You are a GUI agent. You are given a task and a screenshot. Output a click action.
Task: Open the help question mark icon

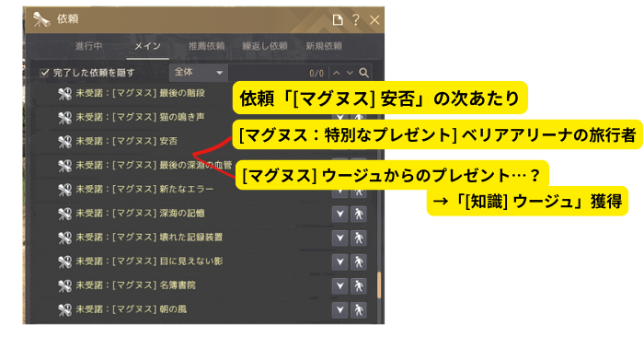point(356,19)
